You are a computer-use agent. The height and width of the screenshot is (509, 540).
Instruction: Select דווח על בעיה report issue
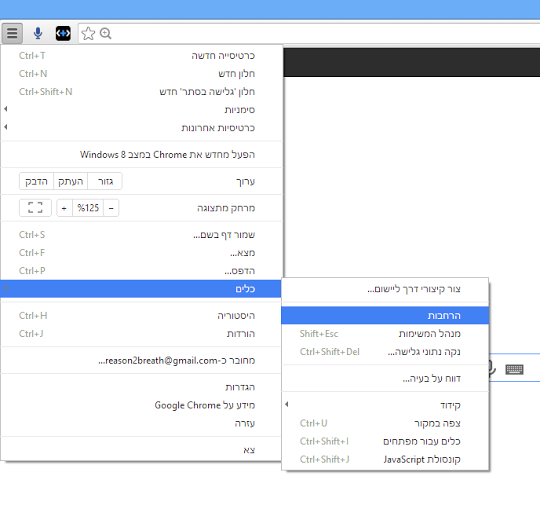coord(385,378)
